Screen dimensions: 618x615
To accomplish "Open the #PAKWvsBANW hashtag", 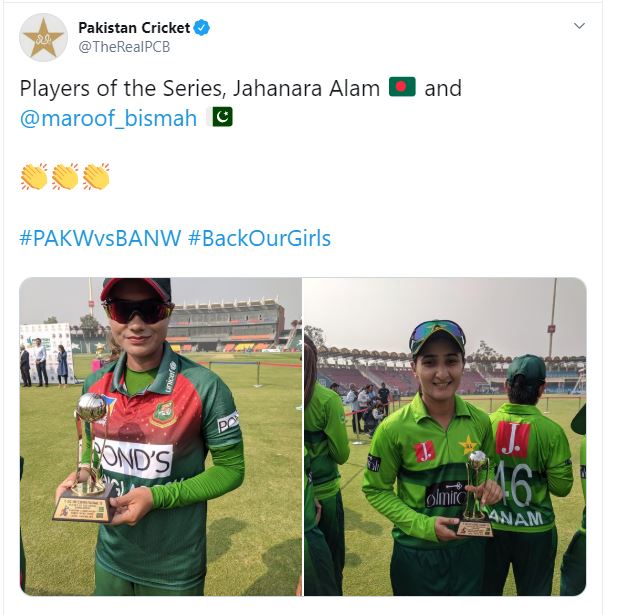I will click(100, 238).
